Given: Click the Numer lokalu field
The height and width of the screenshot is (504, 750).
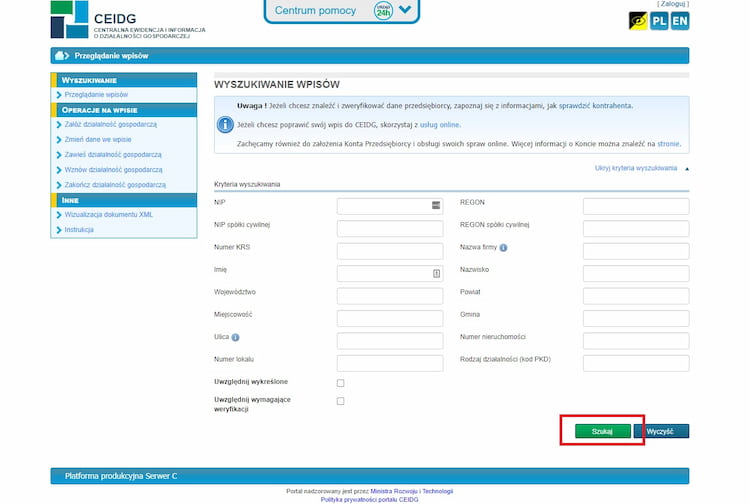Looking at the screenshot, I should click(x=389, y=363).
